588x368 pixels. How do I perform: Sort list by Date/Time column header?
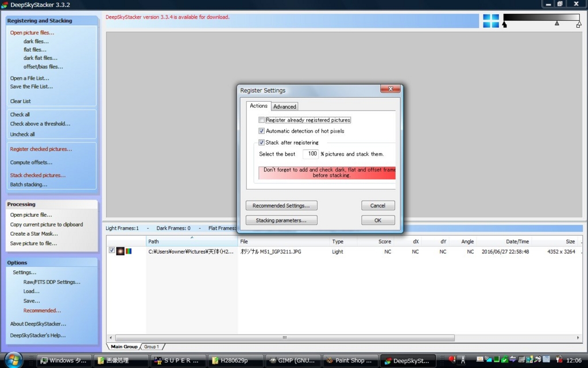[x=504, y=241]
